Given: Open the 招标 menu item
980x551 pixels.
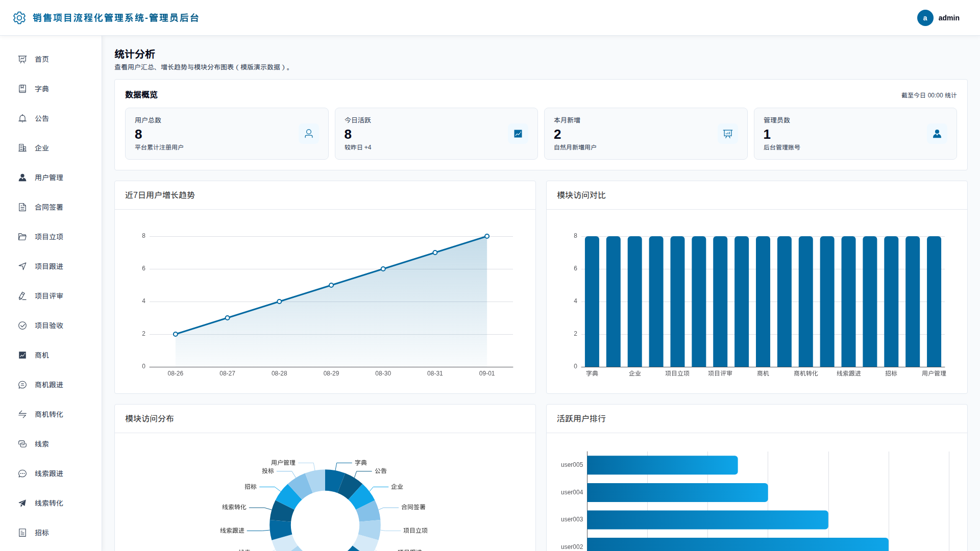Looking at the screenshot, I should click(x=51, y=533).
